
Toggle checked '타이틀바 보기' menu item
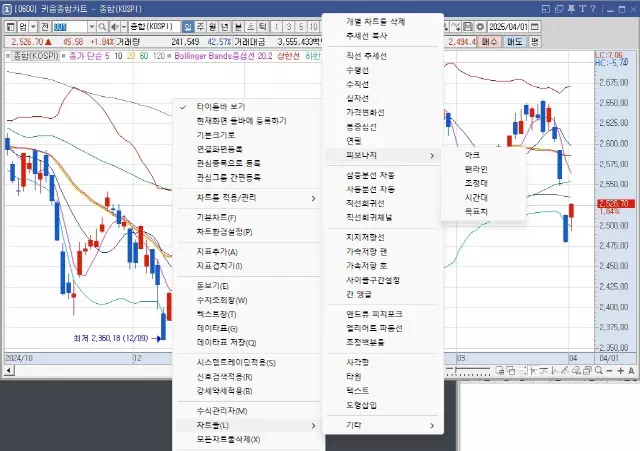pos(248,107)
